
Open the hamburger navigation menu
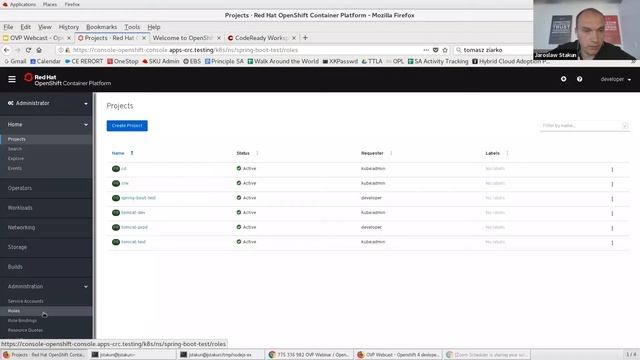click(12, 79)
